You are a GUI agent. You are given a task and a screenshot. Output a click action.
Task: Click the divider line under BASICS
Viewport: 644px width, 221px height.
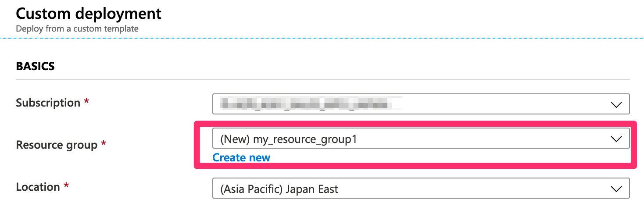pyautogui.click(x=323, y=80)
